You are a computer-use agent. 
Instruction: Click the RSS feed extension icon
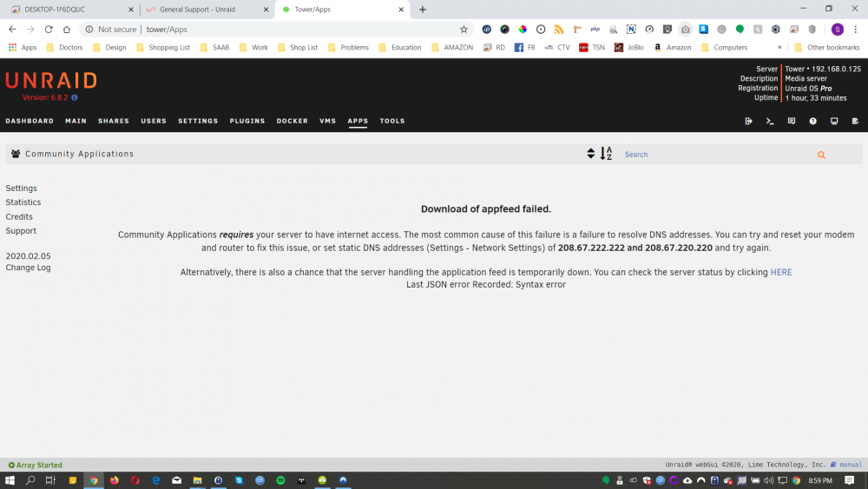point(558,30)
